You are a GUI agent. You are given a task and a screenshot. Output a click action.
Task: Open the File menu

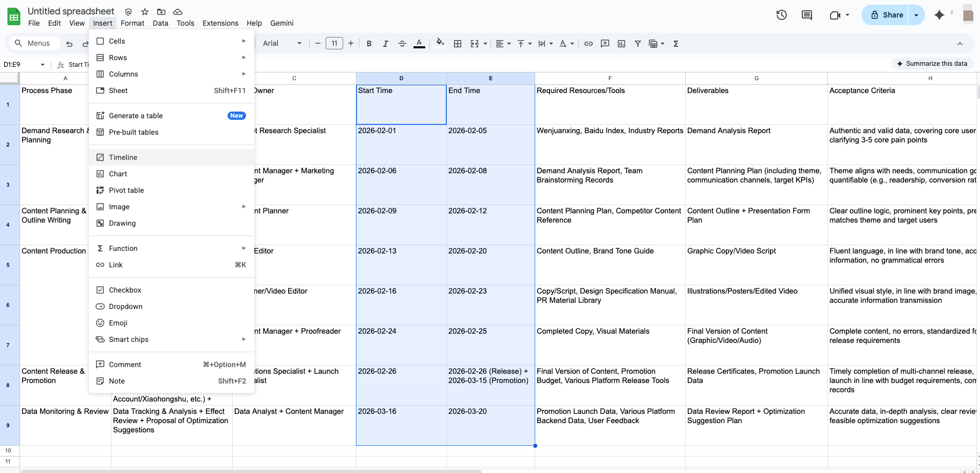34,23
